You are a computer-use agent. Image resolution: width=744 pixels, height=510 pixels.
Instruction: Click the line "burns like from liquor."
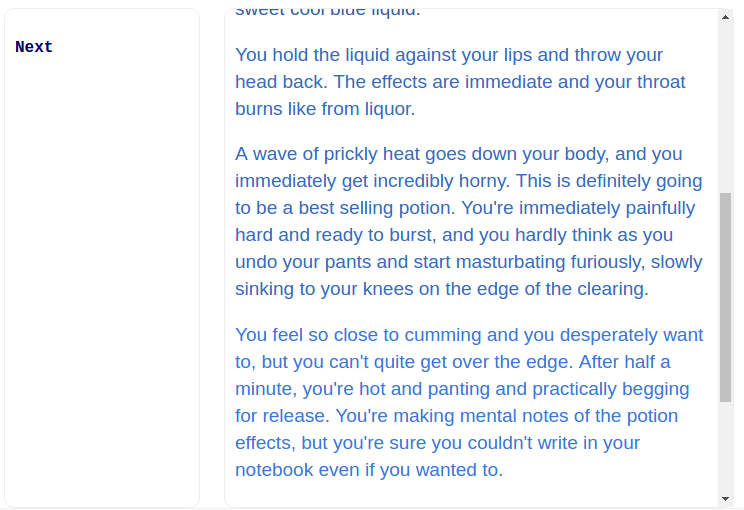tap(325, 109)
